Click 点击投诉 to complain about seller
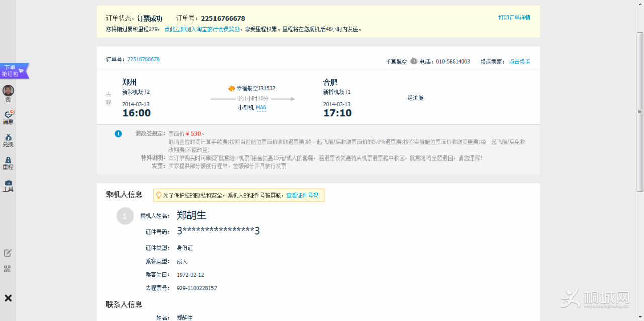This screenshot has height=321, width=644. [519, 62]
